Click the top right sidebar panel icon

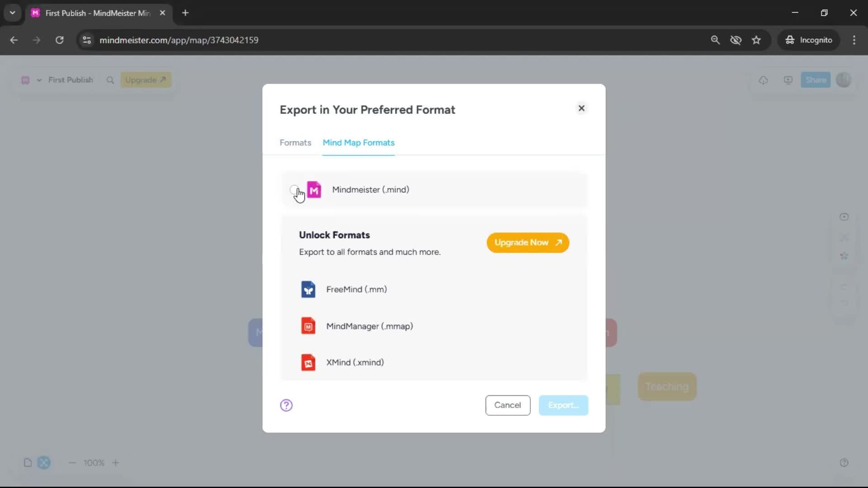[844, 217]
